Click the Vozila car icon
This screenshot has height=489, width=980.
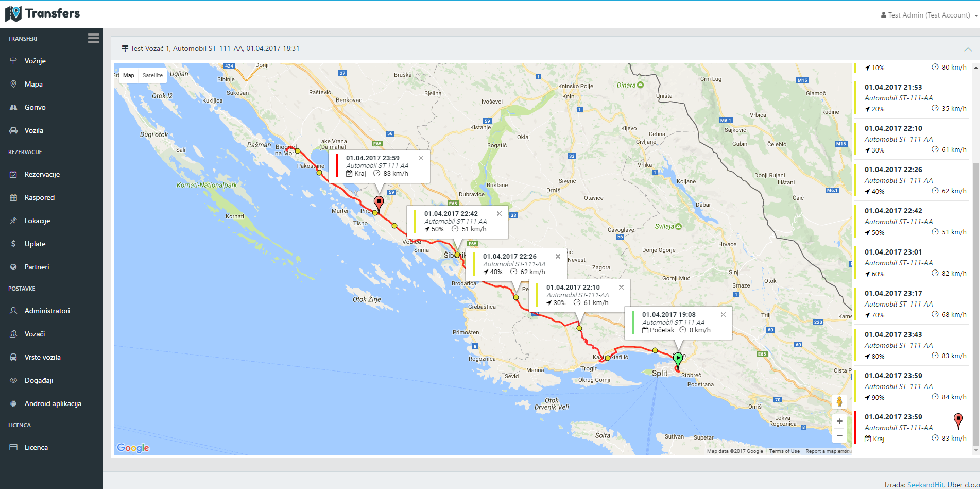pyautogui.click(x=13, y=130)
